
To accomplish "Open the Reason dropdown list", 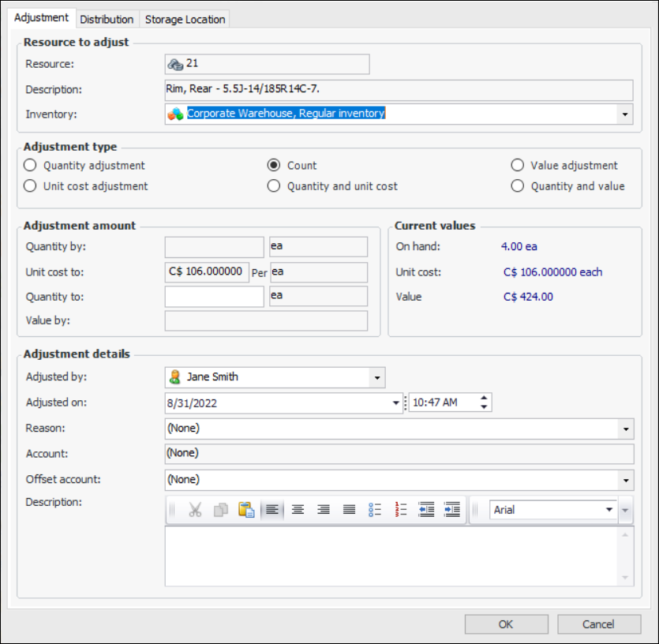I will pyautogui.click(x=626, y=429).
